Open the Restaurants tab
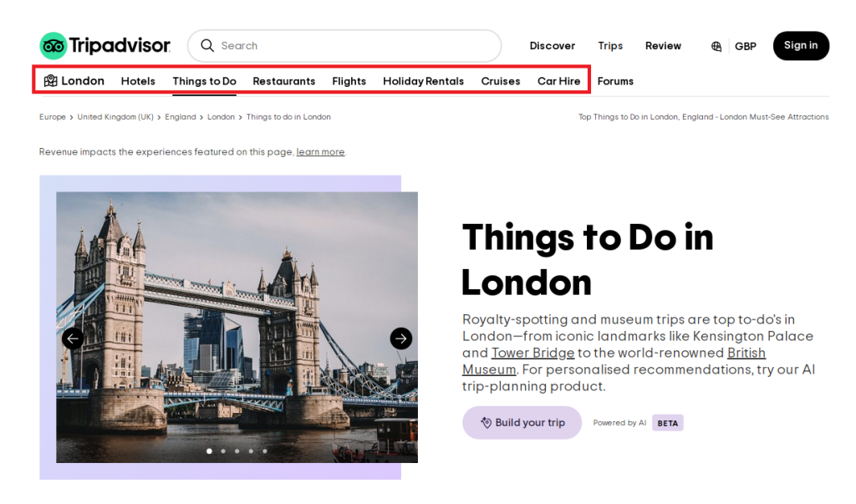This screenshot has width=856, height=504. (x=284, y=81)
